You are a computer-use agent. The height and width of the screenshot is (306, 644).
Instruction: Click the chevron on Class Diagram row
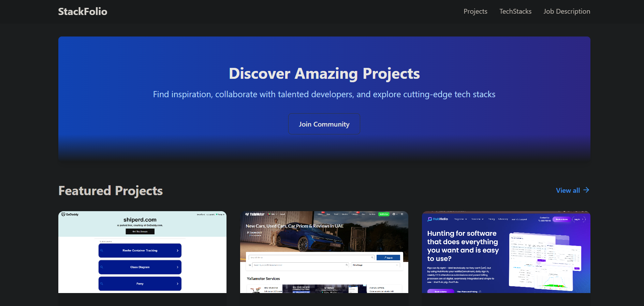(177, 267)
